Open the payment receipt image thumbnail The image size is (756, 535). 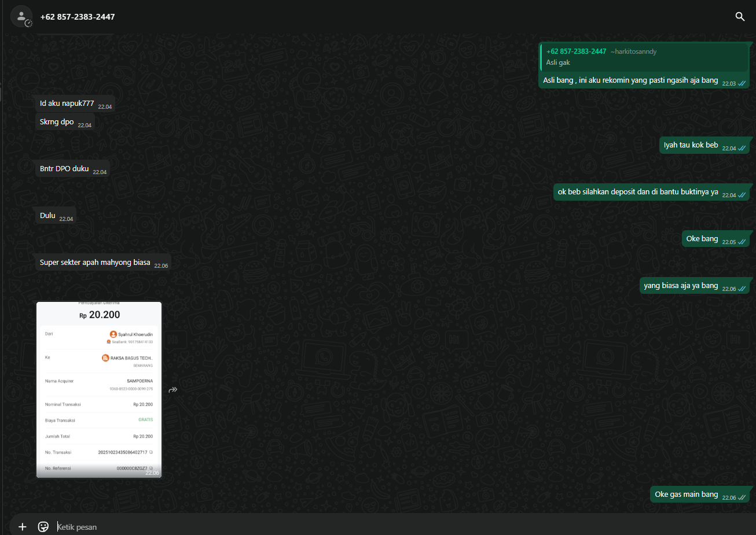pos(99,390)
